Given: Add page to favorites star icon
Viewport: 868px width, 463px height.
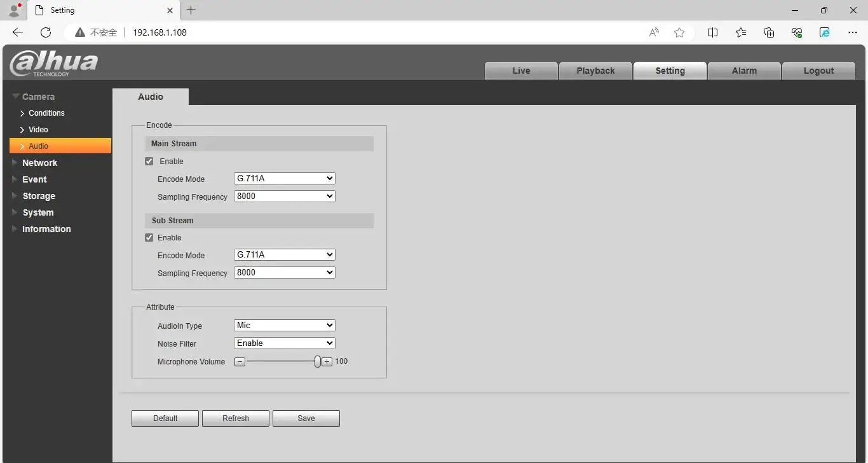Looking at the screenshot, I should click(679, 32).
